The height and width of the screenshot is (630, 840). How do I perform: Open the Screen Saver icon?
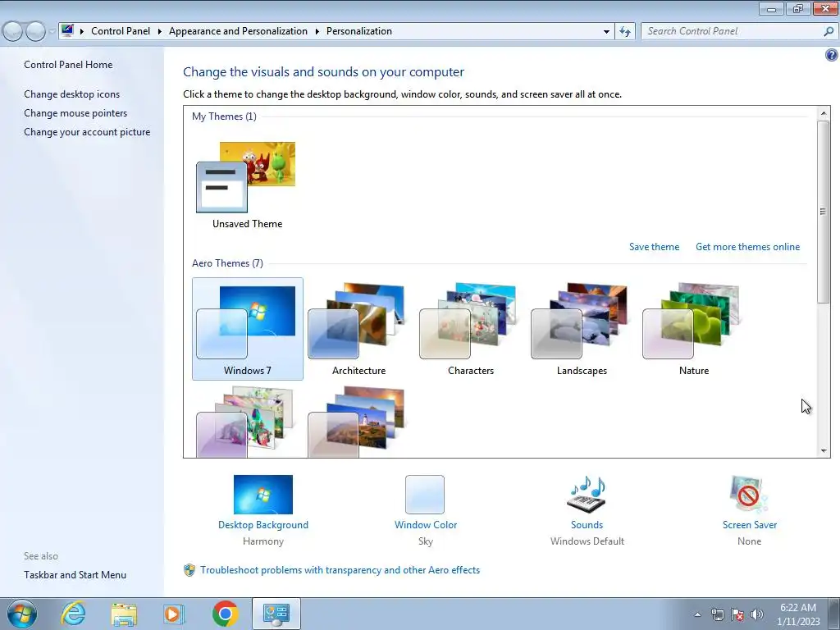point(749,495)
